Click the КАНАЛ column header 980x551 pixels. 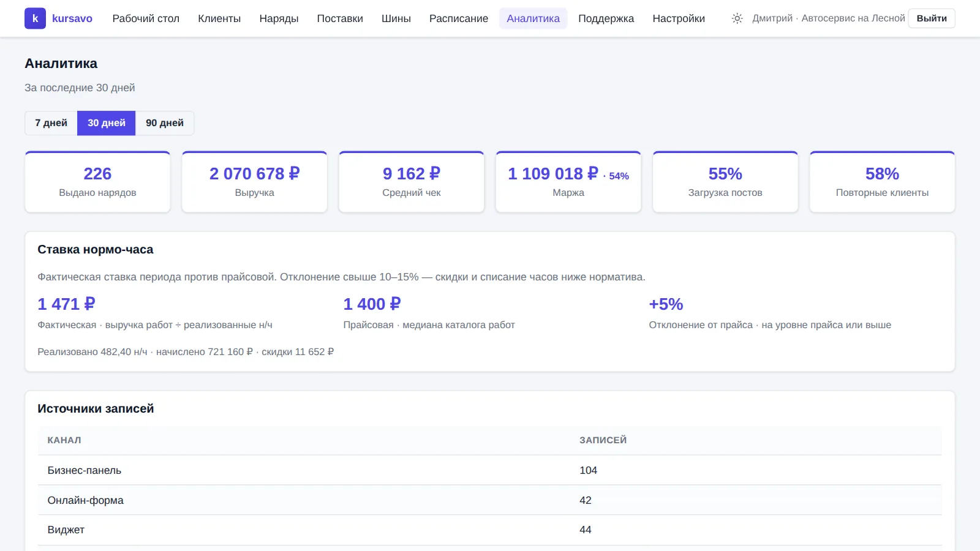tap(64, 440)
